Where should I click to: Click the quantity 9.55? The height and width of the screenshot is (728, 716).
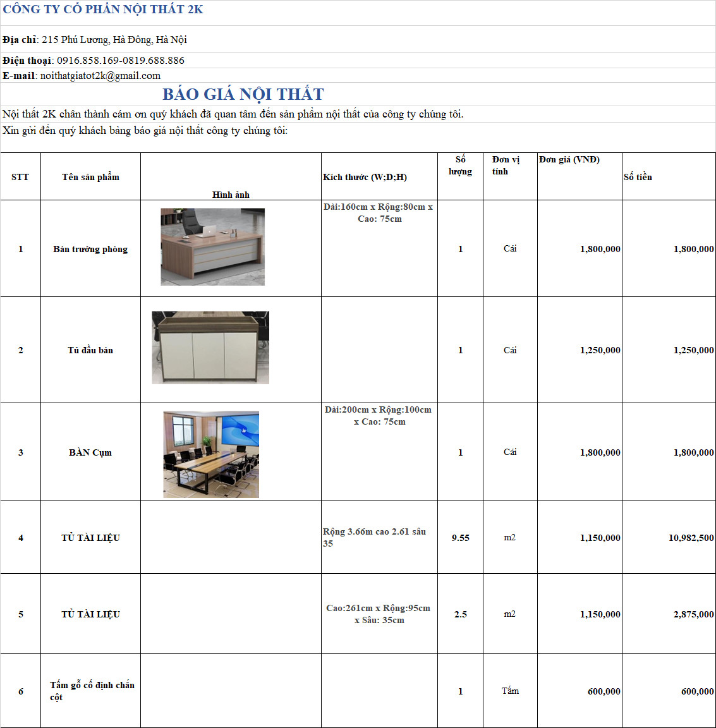pyautogui.click(x=460, y=538)
